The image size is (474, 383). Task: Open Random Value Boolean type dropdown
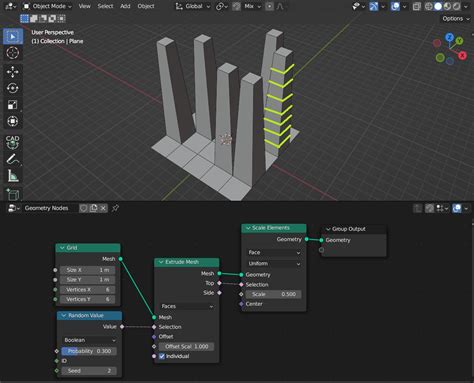pyautogui.click(x=90, y=340)
